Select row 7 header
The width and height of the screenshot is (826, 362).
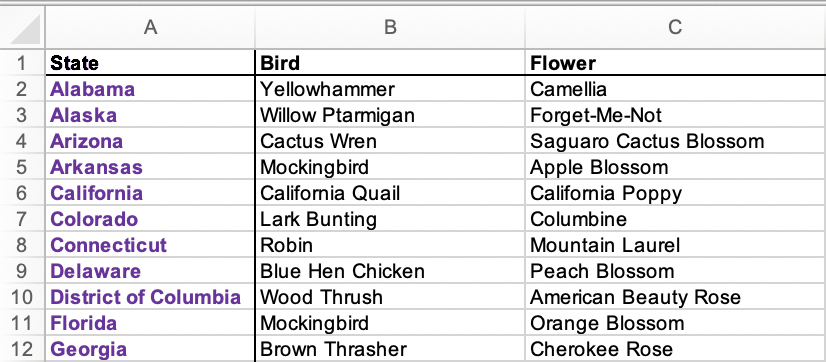pos(22,219)
